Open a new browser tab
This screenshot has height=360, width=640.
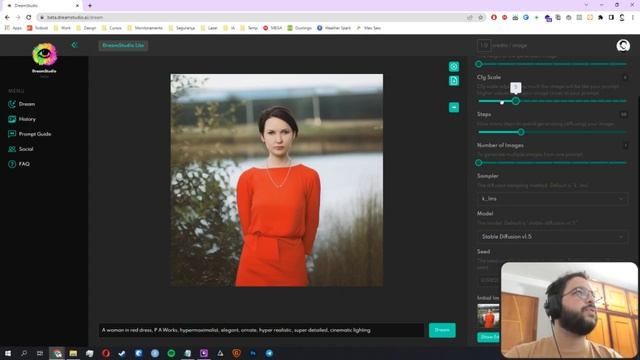[x=90, y=5]
